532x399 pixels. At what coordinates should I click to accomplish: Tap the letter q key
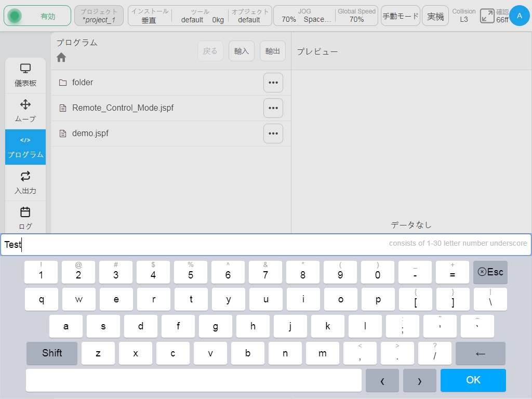42,299
